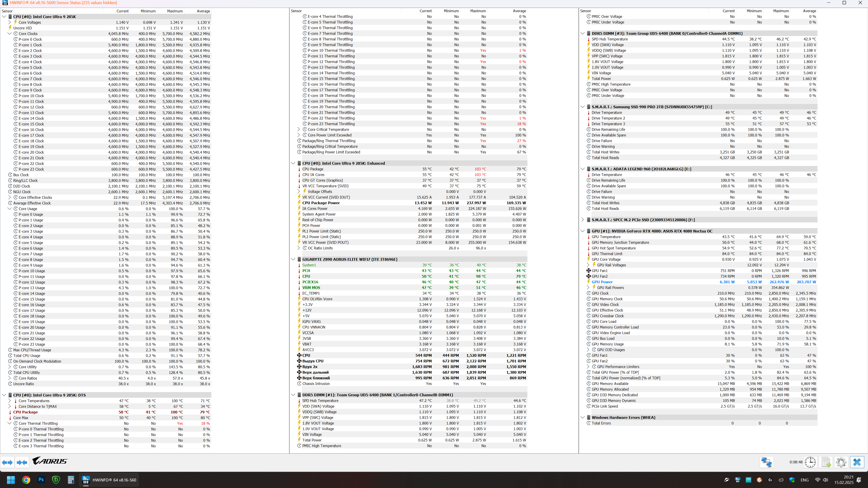Expand the Core Voltages row

point(9,22)
